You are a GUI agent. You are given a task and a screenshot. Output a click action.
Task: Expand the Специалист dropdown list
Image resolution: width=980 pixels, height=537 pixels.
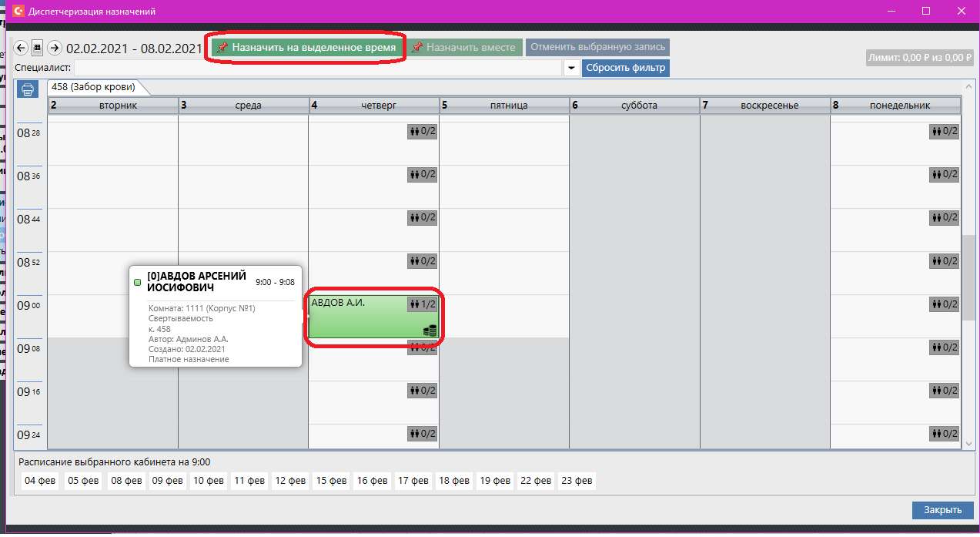click(571, 68)
